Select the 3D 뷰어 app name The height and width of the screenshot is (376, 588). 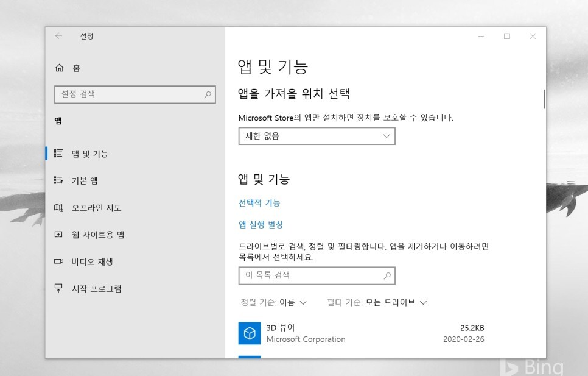[x=281, y=328]
